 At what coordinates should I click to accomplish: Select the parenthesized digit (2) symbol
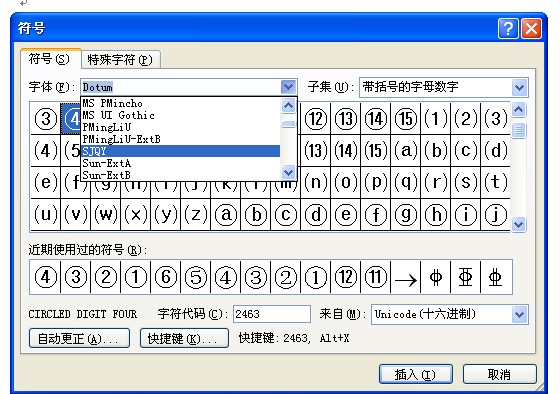click(466, 118)
